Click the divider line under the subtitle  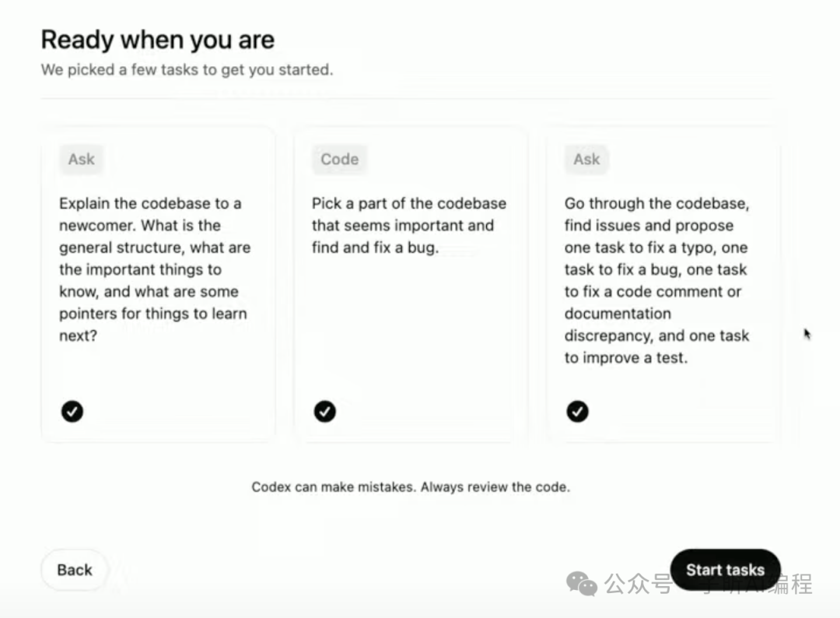[408, 99]
